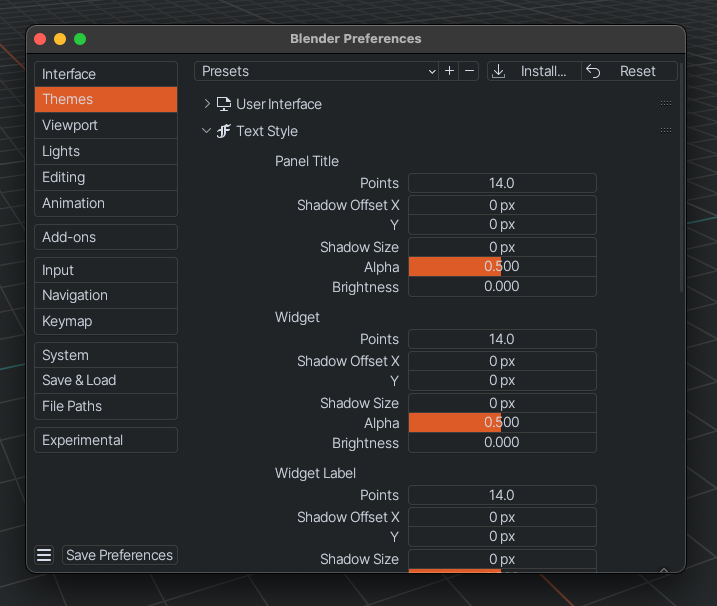
Task: Click Panel Title Shadow Offset Y field
Action: tap(502, 225)
